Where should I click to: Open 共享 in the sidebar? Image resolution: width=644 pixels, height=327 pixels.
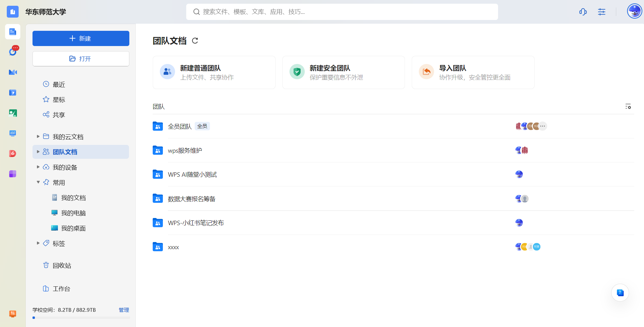[81, 115]
